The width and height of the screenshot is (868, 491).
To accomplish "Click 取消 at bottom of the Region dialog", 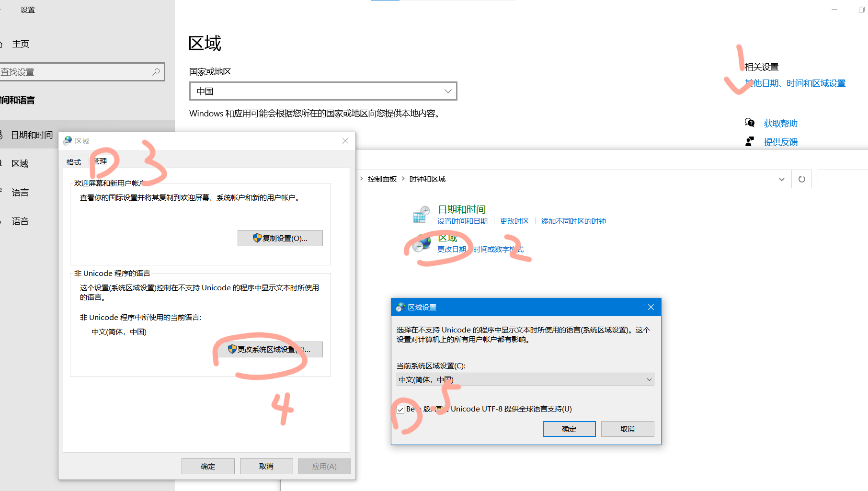I will pos(266,466).
